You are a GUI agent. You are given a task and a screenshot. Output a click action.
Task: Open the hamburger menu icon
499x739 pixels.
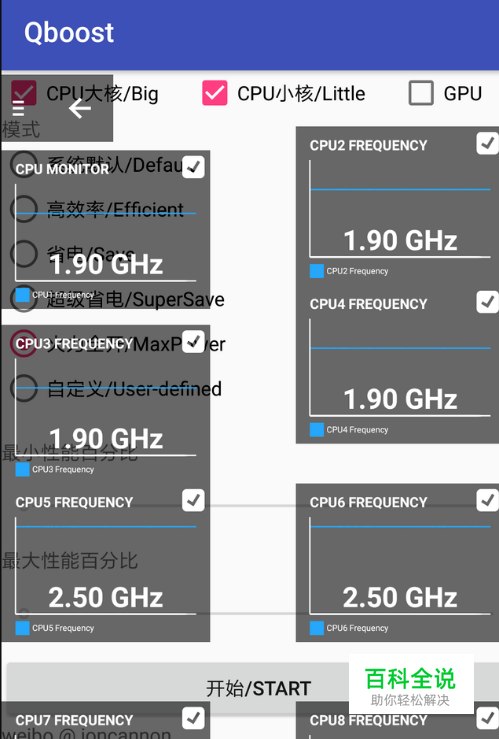tap(18, 109)
